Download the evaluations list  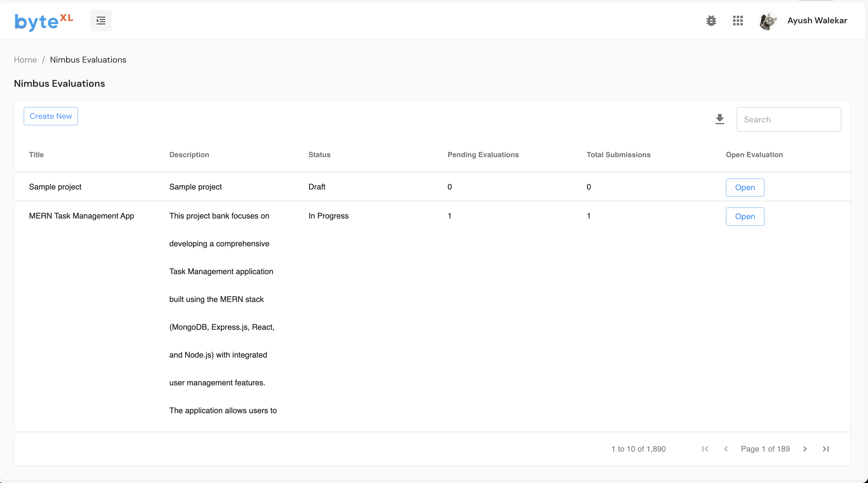(720, 119)
